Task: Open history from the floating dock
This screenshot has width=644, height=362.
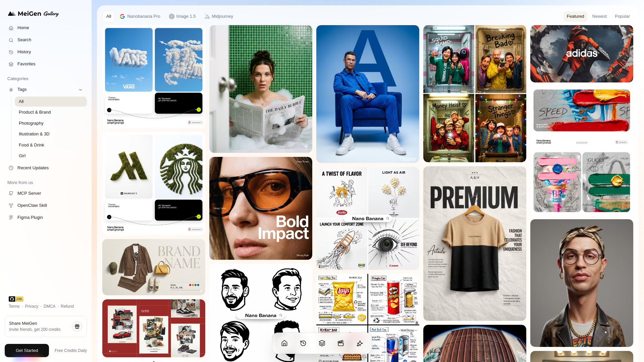Action: pos(303,343)
